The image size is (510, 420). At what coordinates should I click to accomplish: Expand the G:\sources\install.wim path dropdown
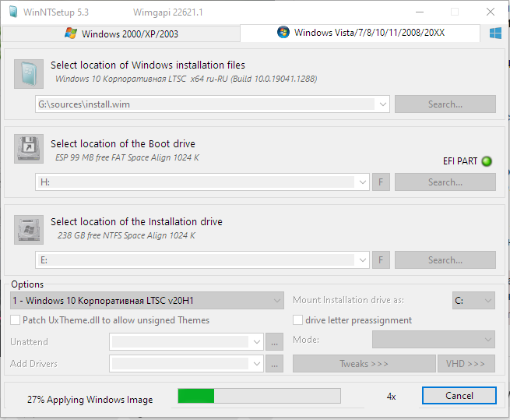click(x=383, y=104)
